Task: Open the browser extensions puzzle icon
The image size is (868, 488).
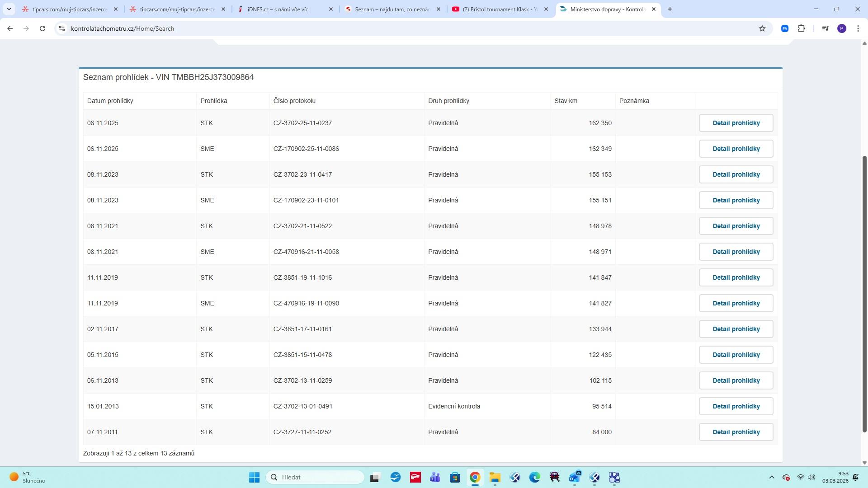Action: tap(801, 28)
